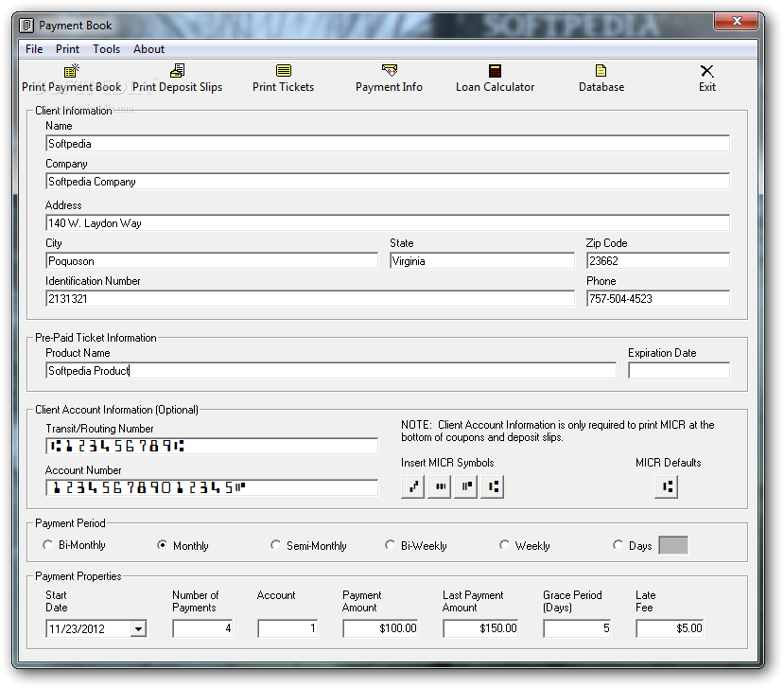
Task: Select the Bi-Weekly payment period
Action: click(x=390, y=545)
